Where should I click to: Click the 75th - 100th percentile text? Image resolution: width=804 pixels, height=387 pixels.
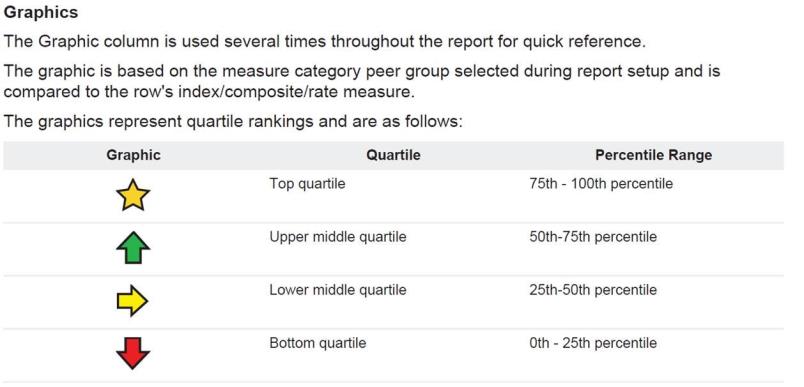pyautogui.click(x=601, y=184)
